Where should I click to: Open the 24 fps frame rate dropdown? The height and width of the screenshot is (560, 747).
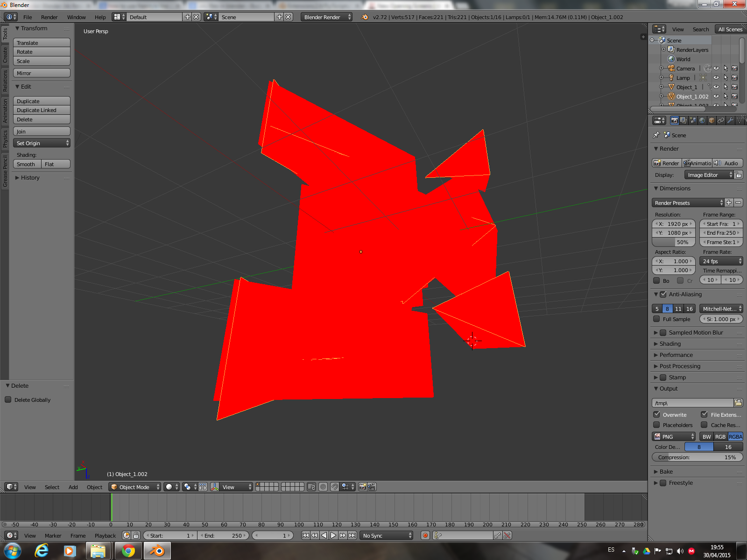pos(721,261)
